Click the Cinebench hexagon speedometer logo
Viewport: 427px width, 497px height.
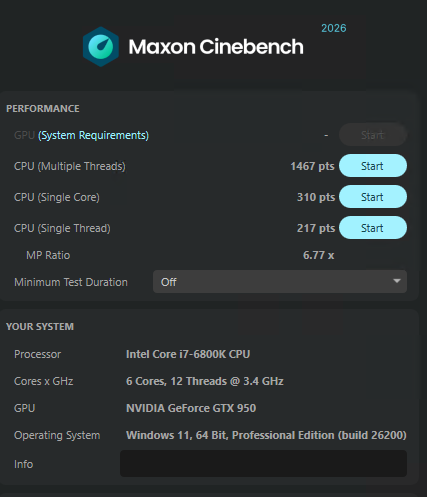coord(101,47)
